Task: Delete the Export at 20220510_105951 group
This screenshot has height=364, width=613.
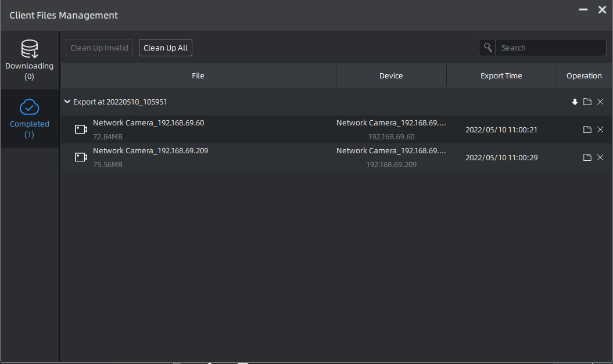Action: [600, 102]
